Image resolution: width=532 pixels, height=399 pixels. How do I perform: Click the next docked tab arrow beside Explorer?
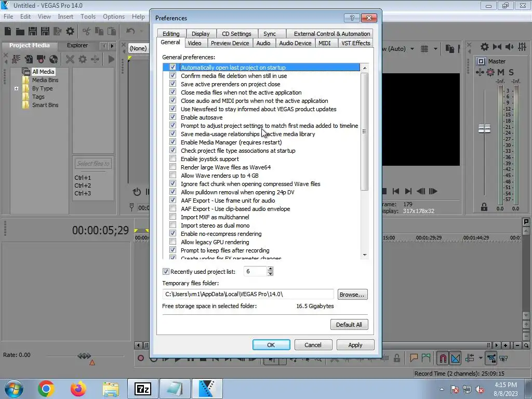coord(112,46)
